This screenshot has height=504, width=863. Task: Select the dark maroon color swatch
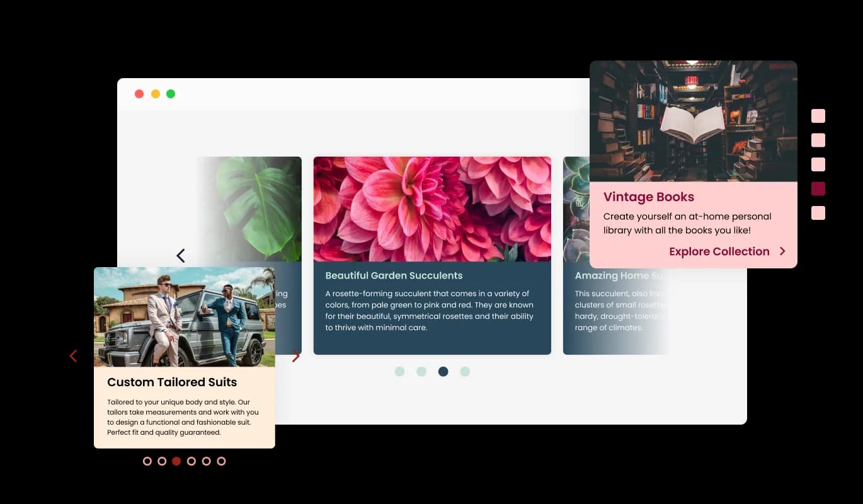coord(818,188)
